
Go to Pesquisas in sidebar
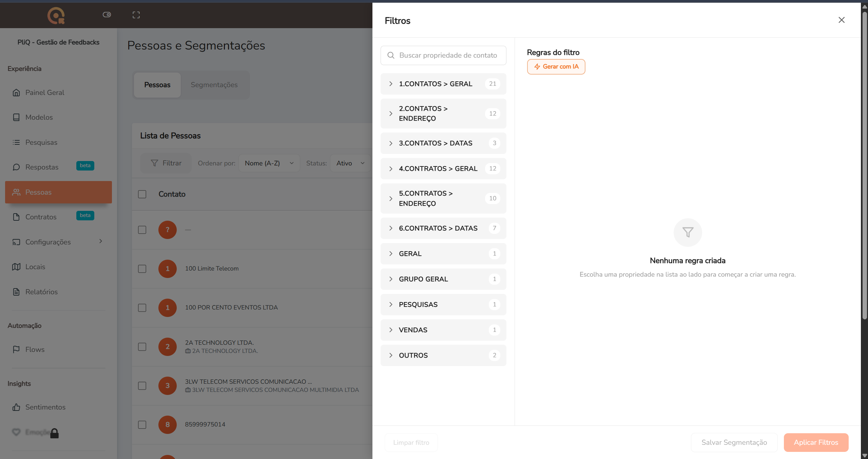click(x=58, y=142)
